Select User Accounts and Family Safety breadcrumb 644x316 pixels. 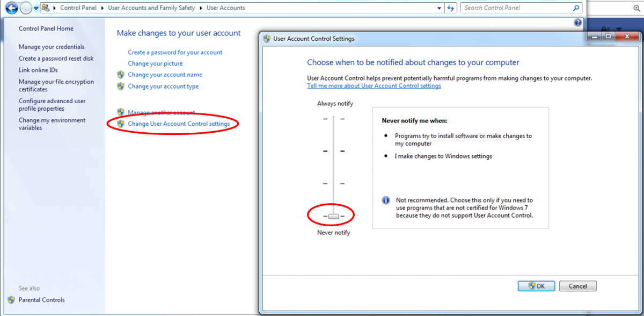(151, 8)
